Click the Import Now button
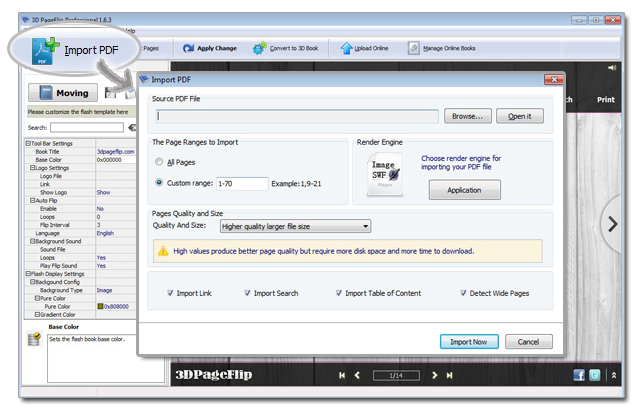The image size is (644, 414). point(469,342)
